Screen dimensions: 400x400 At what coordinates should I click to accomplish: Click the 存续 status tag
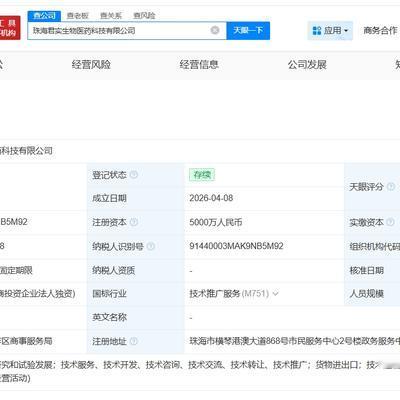[202, 175]
